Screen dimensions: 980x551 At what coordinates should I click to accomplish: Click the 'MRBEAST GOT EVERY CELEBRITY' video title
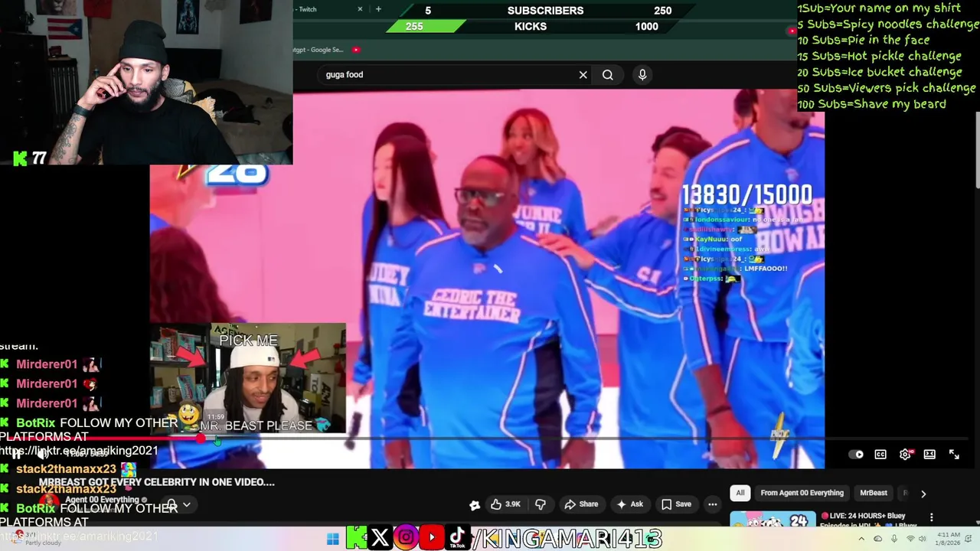click(x=157, y=482)
